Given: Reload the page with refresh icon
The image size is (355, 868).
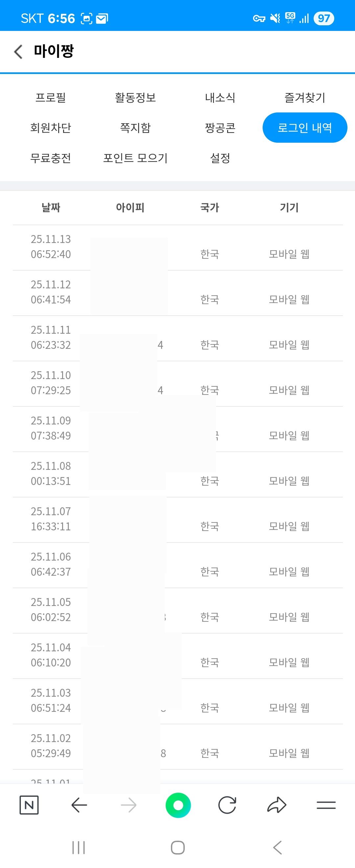Looking at the screenshot, I should pyautogui.click(x=227, y=805).
